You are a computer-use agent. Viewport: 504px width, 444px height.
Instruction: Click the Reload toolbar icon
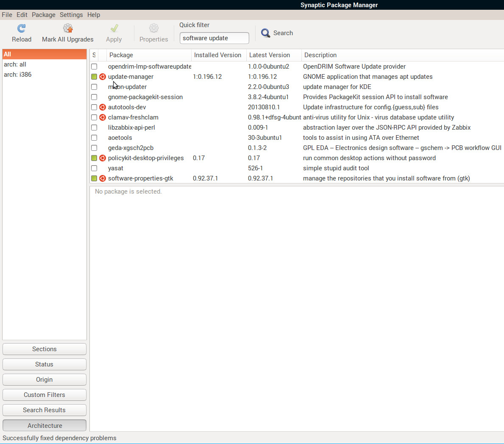point(22,28)
